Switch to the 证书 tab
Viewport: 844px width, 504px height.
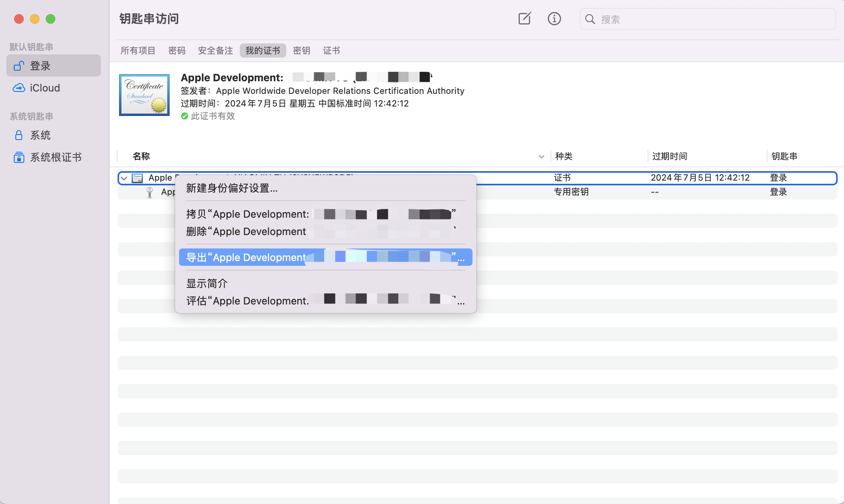coord(331,50)
